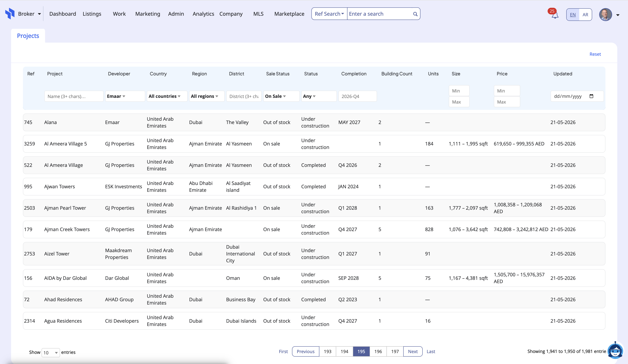Go to Next page
The width and height of the screenshot is (628, 364).
click(413, 352)
